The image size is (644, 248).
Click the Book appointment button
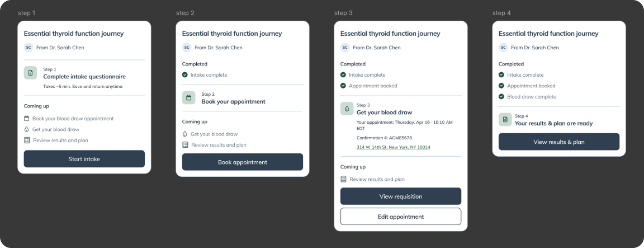pyautogui.click(x=242, y=162)
